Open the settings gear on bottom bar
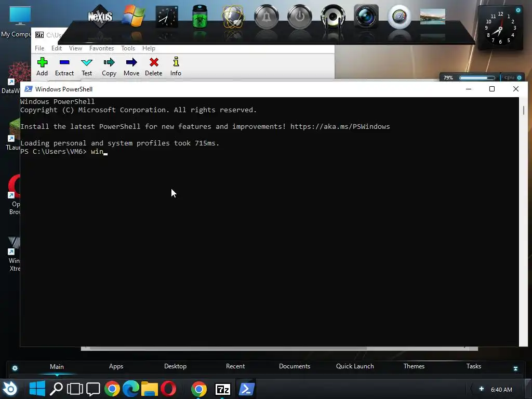This screenshot has width=532, height=399. 15,368
